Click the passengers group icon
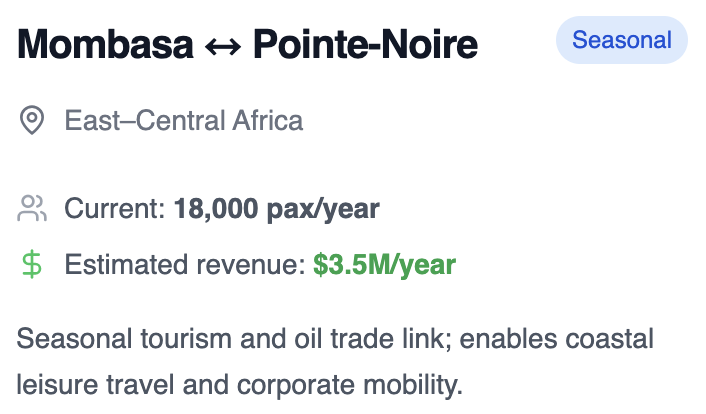The width and height of the screenshot is (706, 414). [x=32, y=208]
